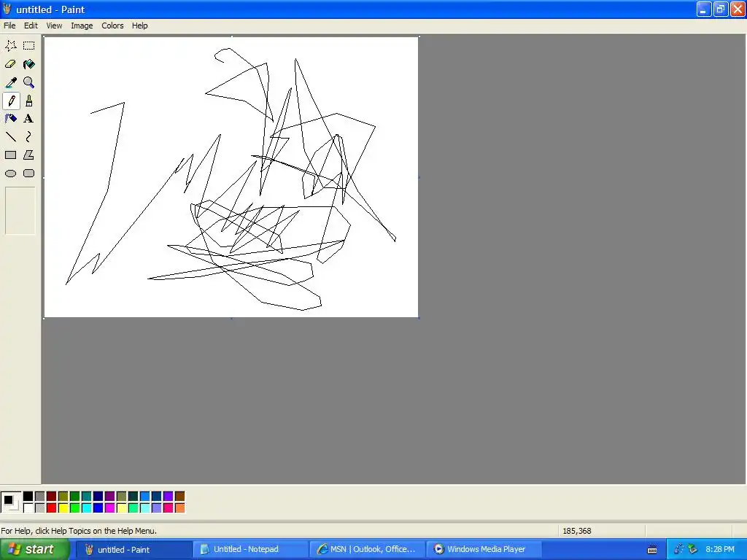Pick the straight Line tool
Viewport: 747px width, 560px height.
[10, 137]
